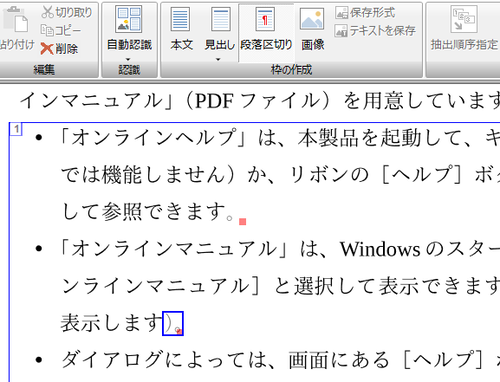This screenshot has width=500, height=382.
Task: Click the pink paragraph marker after 参照できます
Action: point(243,221)
